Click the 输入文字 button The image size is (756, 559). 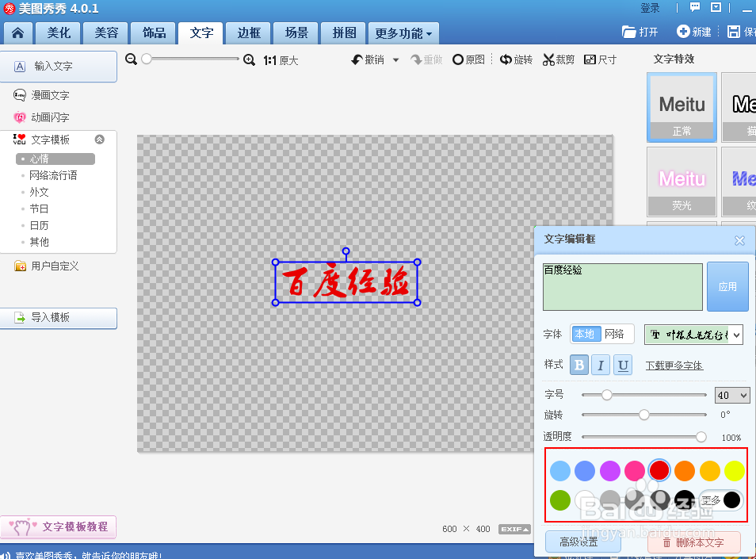[x=59, y=67]
